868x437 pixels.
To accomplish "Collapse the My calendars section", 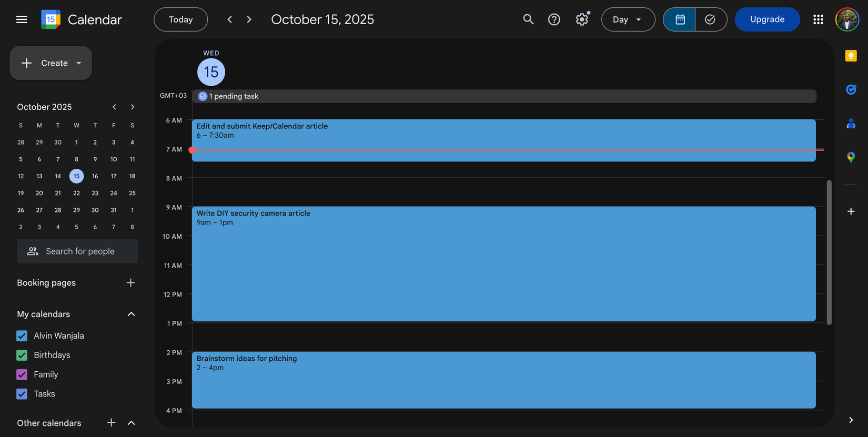I will click(131, 314).
